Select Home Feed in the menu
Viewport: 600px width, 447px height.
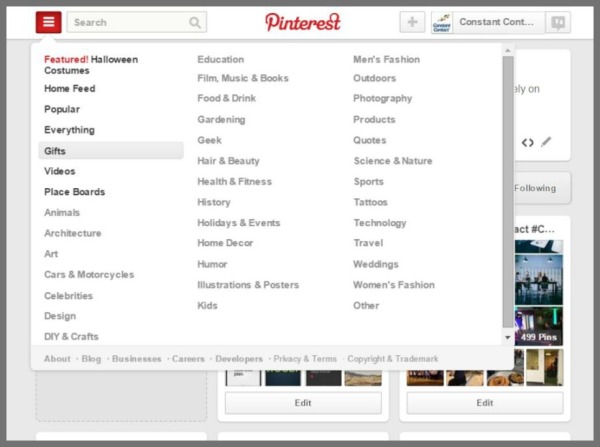point(70,88)
